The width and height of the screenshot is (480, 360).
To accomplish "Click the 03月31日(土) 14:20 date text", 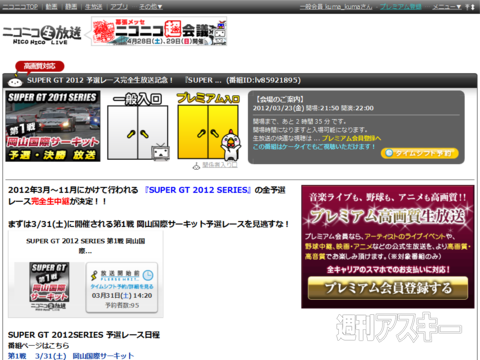I will point(122,296).
